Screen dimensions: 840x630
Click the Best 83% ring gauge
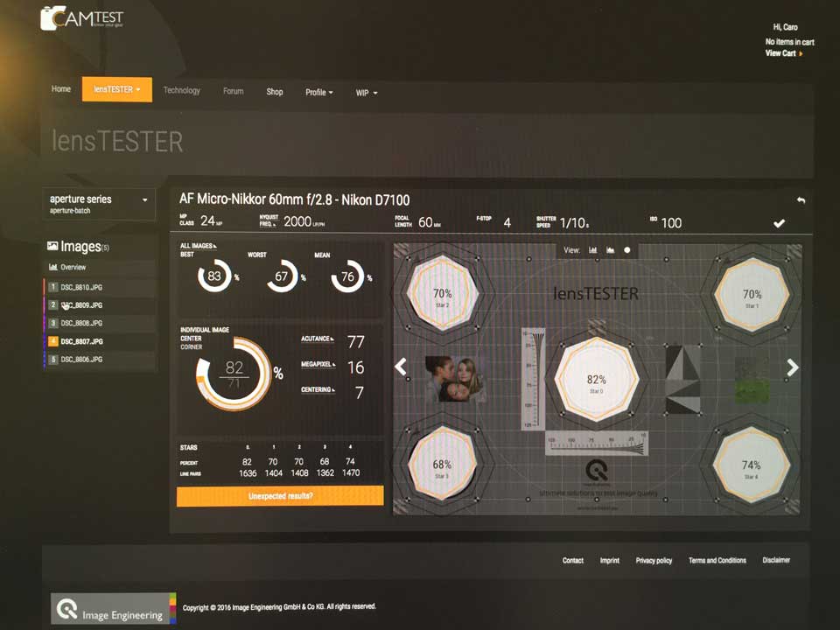(x=214, y=276)
